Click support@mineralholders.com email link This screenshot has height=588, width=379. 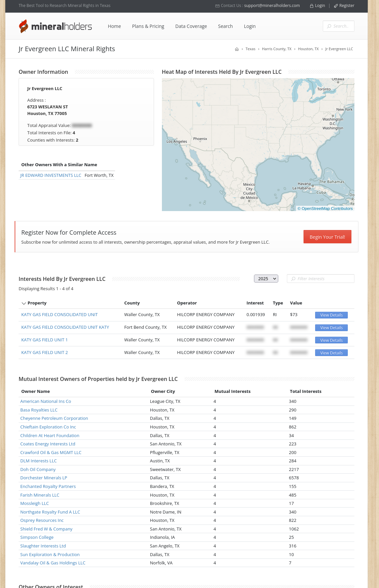point(272,6)
